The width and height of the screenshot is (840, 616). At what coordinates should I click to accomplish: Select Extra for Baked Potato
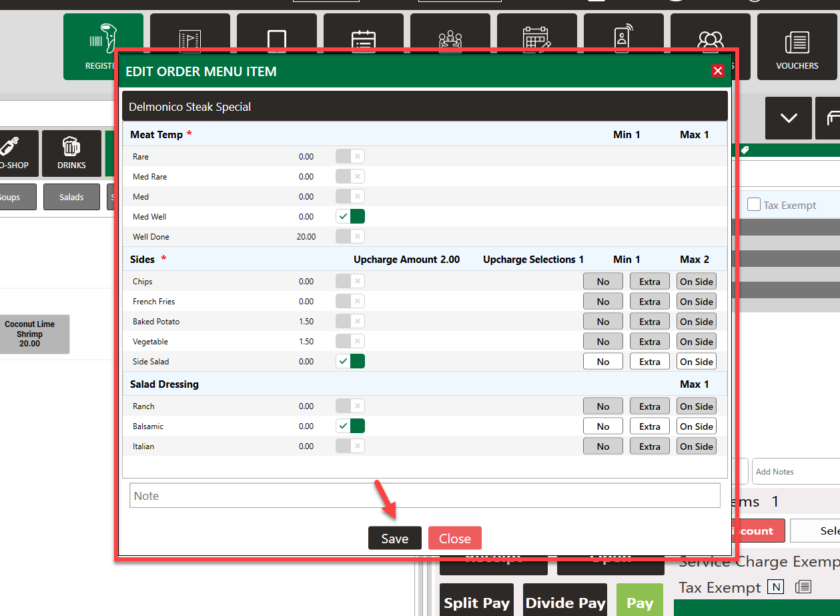649,322
